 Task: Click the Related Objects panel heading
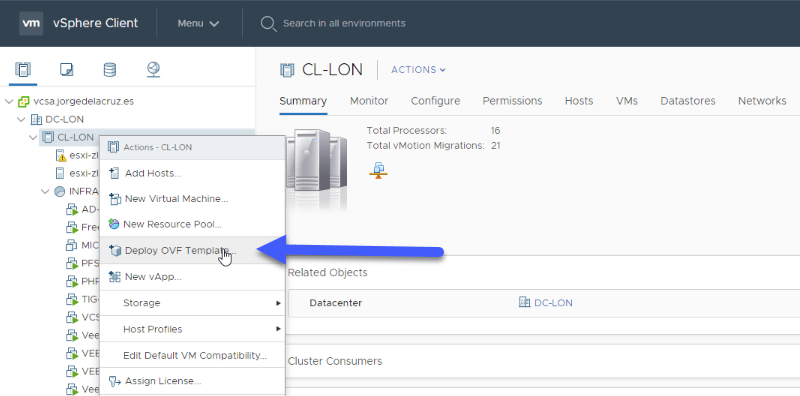(x=328, y=273)
